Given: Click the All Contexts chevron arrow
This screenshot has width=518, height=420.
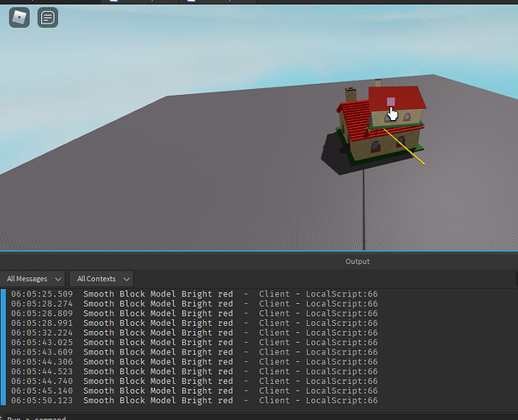Looking at the screenshot, I should point(126,280).
